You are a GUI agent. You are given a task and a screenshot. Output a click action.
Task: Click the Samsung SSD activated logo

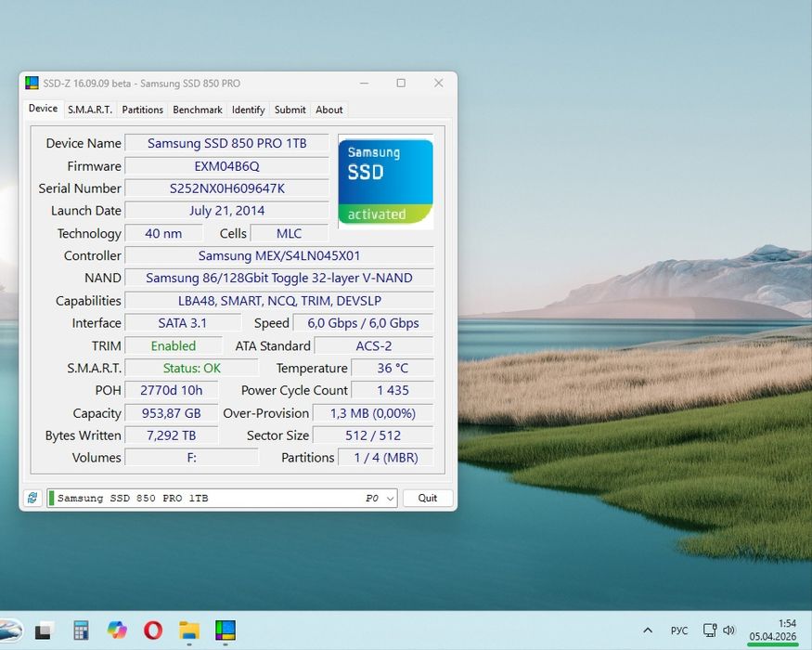(386, 181)
